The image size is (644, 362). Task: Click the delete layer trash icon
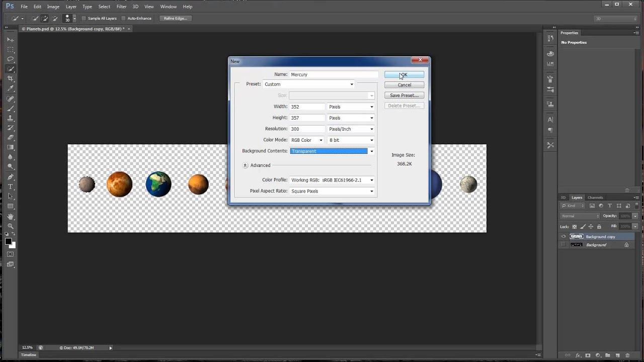627,355
